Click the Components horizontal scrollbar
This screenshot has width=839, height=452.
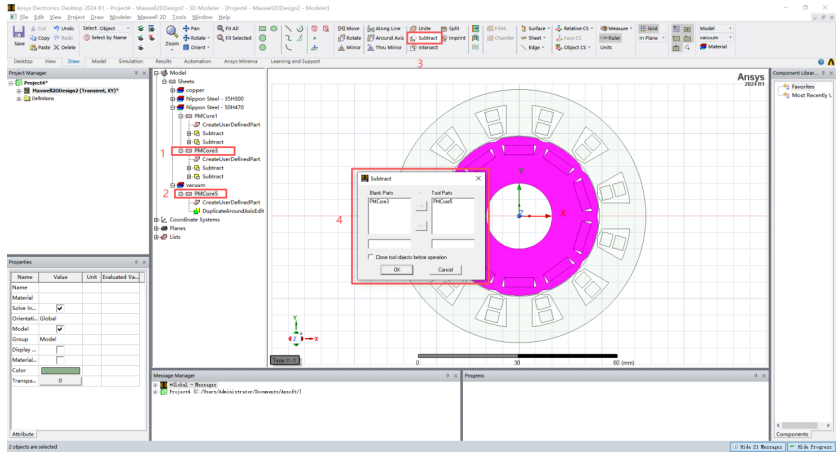804,425
